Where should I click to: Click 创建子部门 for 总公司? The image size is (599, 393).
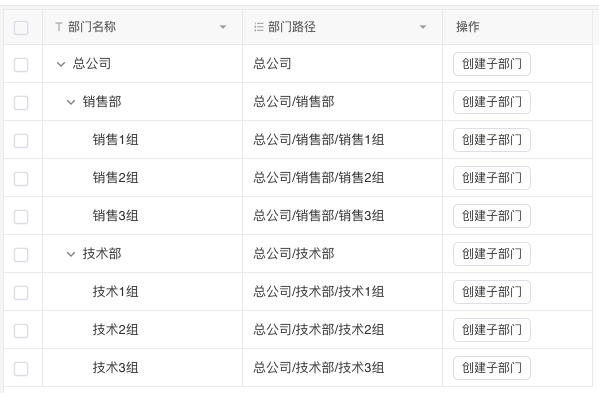tap(492, 64)
